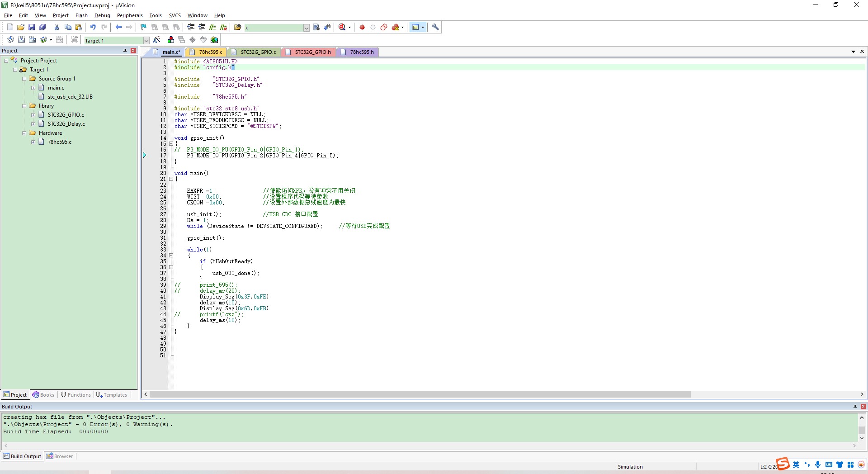Click the Incremental Find binoculars icon
868x474 pixels.
click(327, 27)
